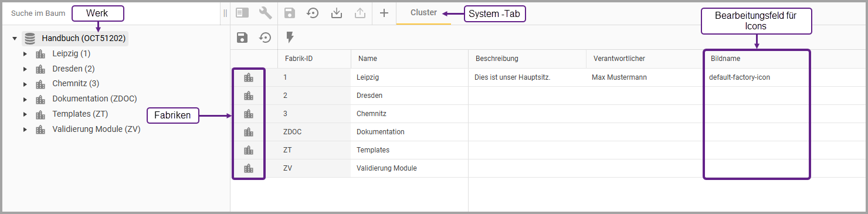Add a new tab with plus icon
The width and height of the screenshot is (868, 214).
(x=384, y=13)
